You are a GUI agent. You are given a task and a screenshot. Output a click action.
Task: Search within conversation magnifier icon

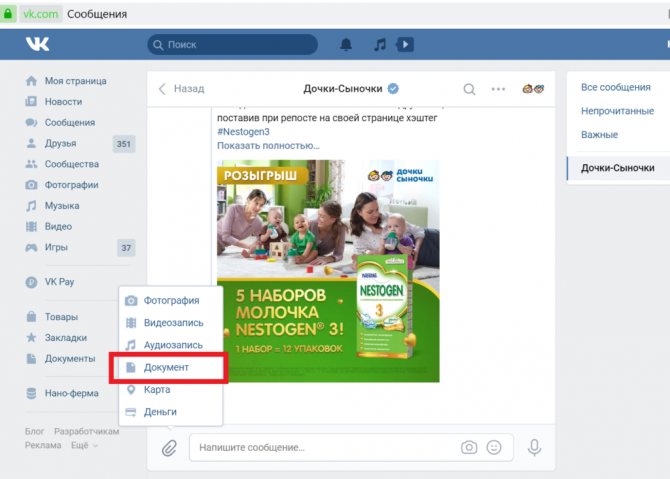469,89
